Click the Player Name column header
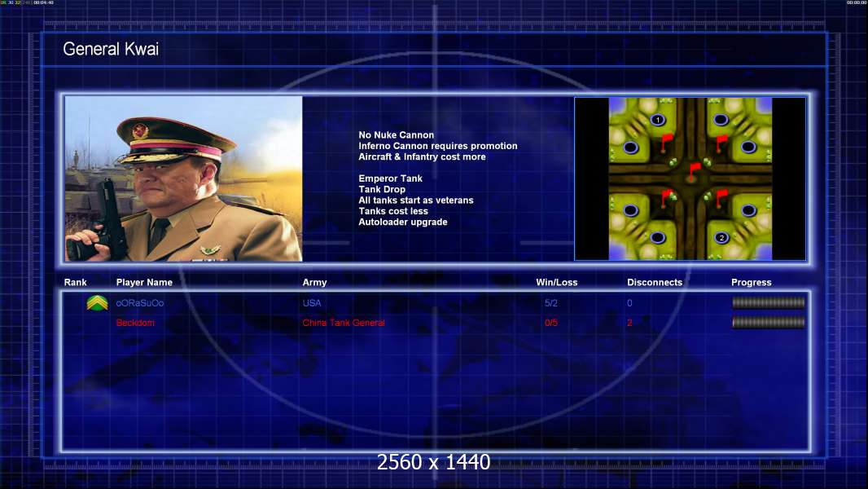The height and width of the screenshot is (489, 868). coord(144,283)
